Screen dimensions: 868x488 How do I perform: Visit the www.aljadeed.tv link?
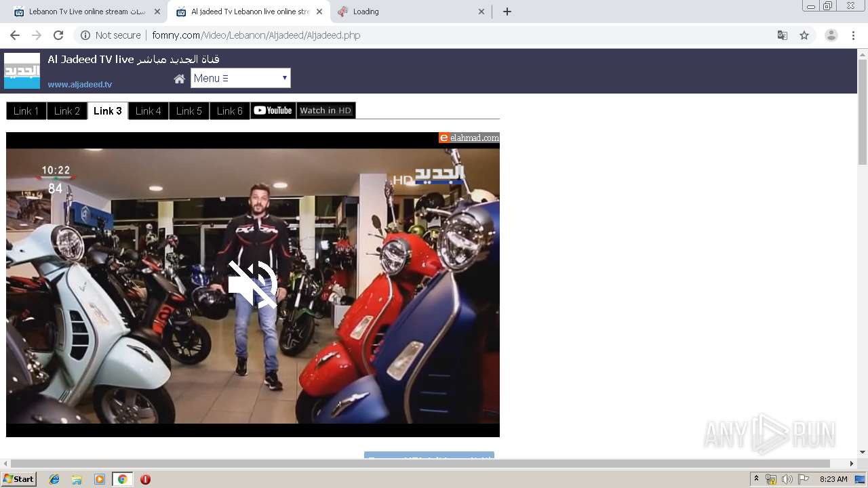(x=80, y=85)
